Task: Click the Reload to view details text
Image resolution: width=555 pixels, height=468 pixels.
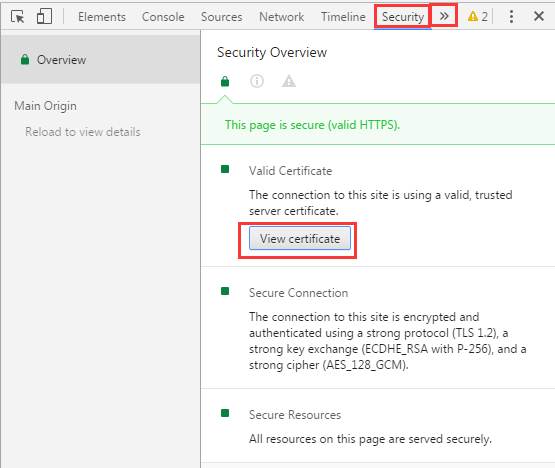Action: click(83, 132)
